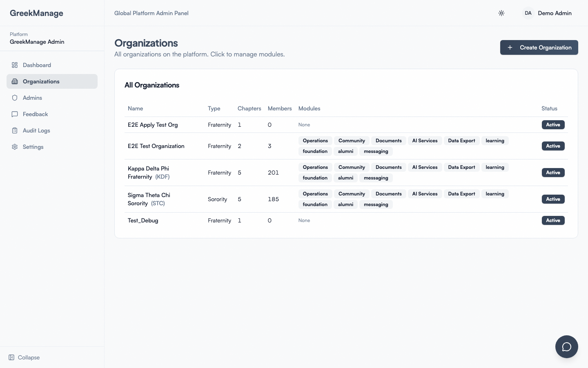Click the DA avatar in the header
Screen dimensions: 588x368
[x=528, y=13]
